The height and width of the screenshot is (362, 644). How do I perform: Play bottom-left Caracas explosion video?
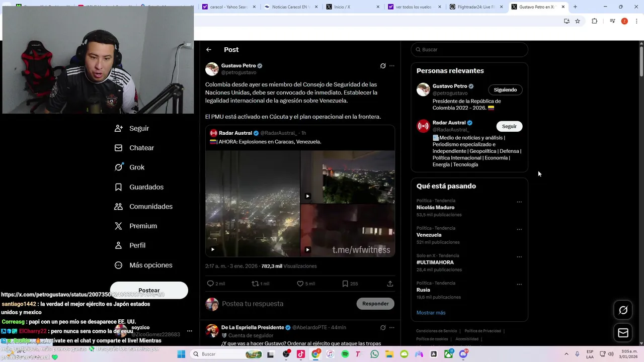click(212, 249)
